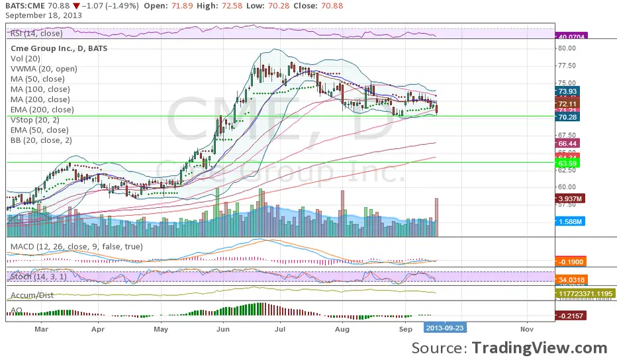Click the last red volume bar
The image size is (617, 364).
[x=436, y=217]
